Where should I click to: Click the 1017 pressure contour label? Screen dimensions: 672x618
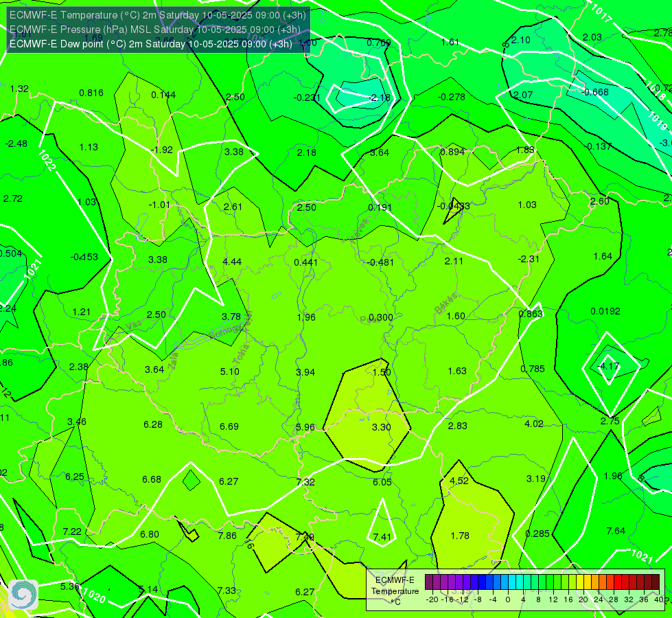601,13
